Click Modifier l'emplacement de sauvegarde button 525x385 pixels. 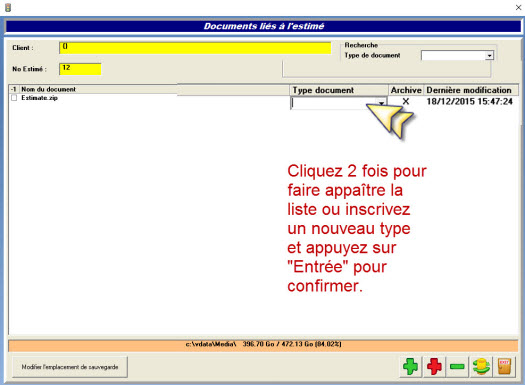(x=70, y=367)
